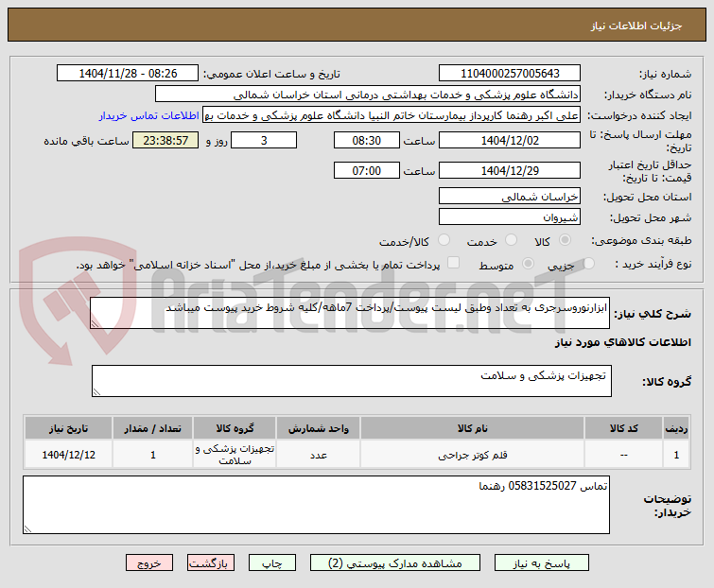This screenshot has width=714, height=588.
Task: Click the buyer notes text area with تماس 05831525027
Action: point(316,505)
